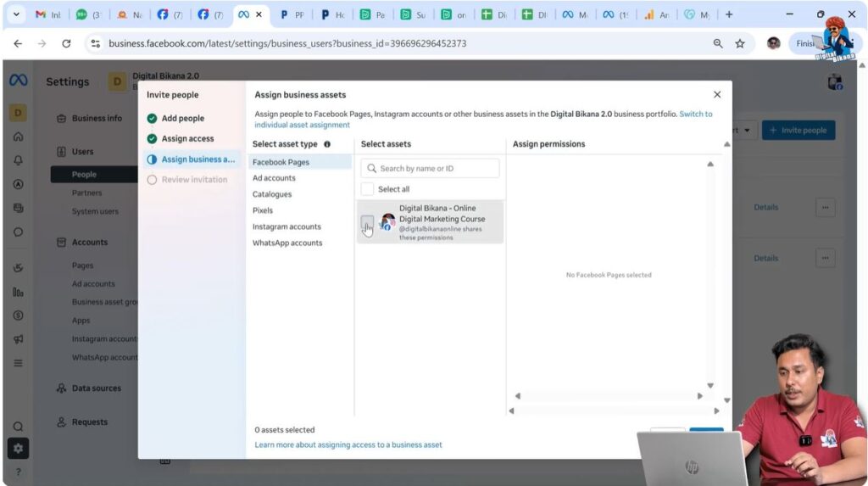This screenshot has height=486, width=868.
Task: Switch to the Gmail browser tab
Action: [47, 14]
